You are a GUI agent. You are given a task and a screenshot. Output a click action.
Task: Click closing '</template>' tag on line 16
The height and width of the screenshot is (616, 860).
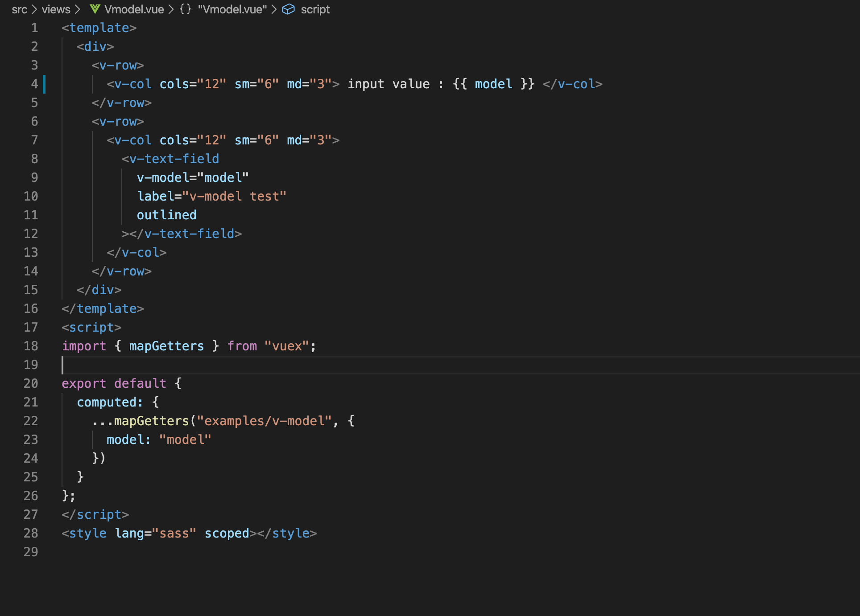103,309
